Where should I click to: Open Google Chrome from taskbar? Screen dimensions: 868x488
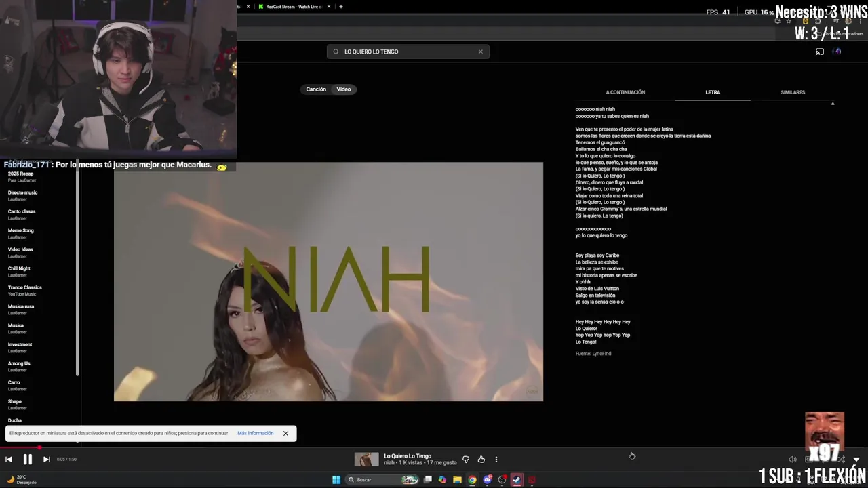tap(472, 480)
